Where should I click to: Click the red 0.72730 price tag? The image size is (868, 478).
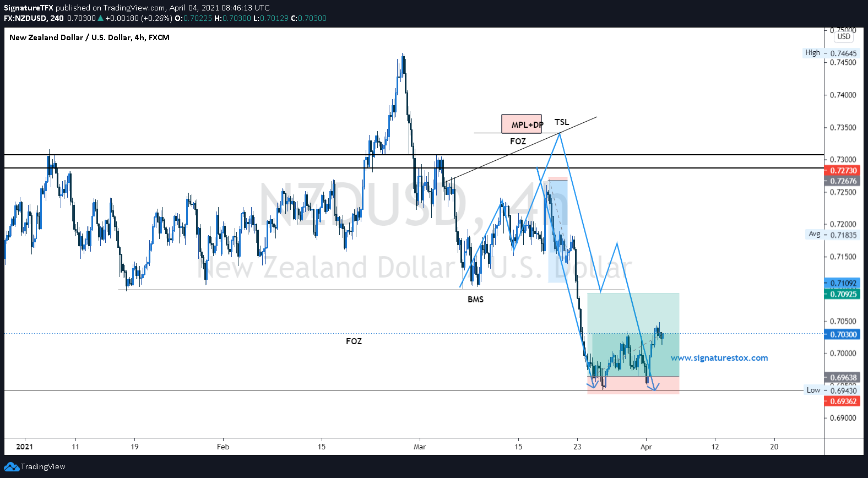tap(843, 171)
